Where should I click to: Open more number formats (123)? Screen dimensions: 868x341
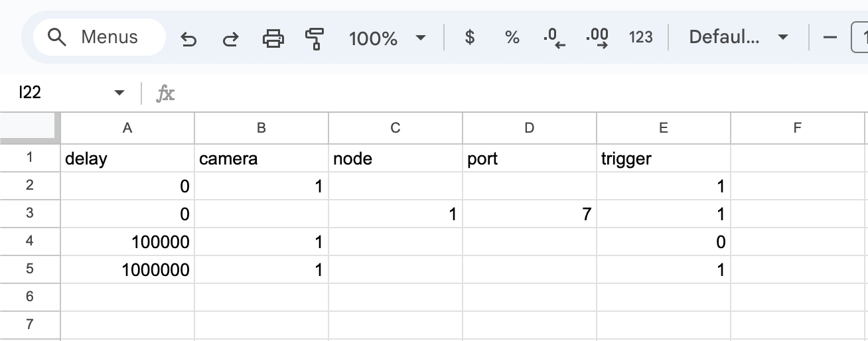click(x=640, y=38)
